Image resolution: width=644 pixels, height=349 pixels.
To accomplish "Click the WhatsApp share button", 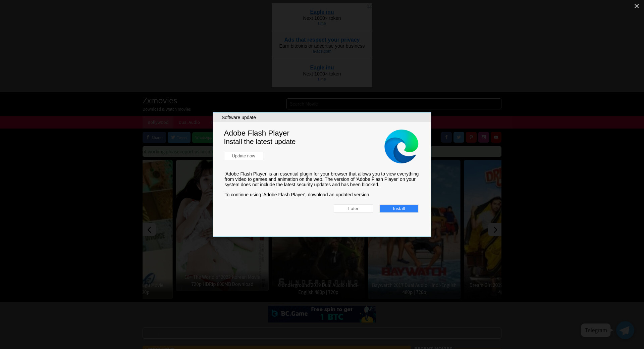I will (x=203, y=137).
